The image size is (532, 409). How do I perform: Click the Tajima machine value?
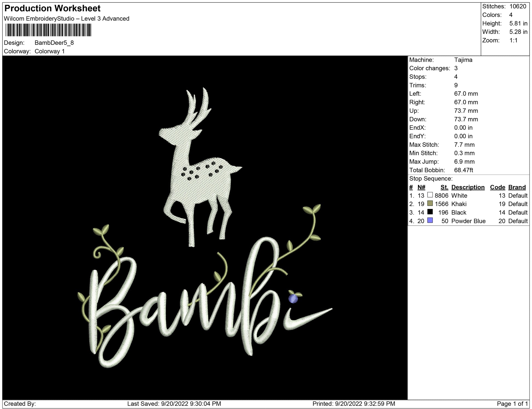coord(463,60)
